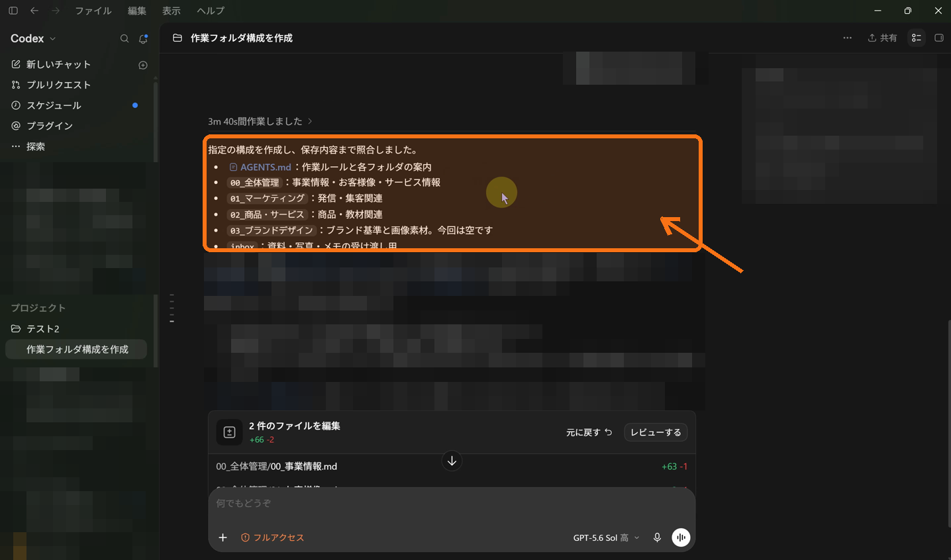Image resolution: width=951 pixels, height=560 pixels.
Task: Open the AGENTS.md file link
Action: 260,167
